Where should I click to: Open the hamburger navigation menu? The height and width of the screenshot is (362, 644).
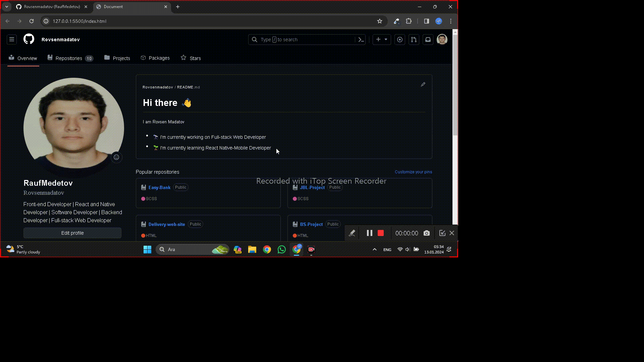pos(12,40)
